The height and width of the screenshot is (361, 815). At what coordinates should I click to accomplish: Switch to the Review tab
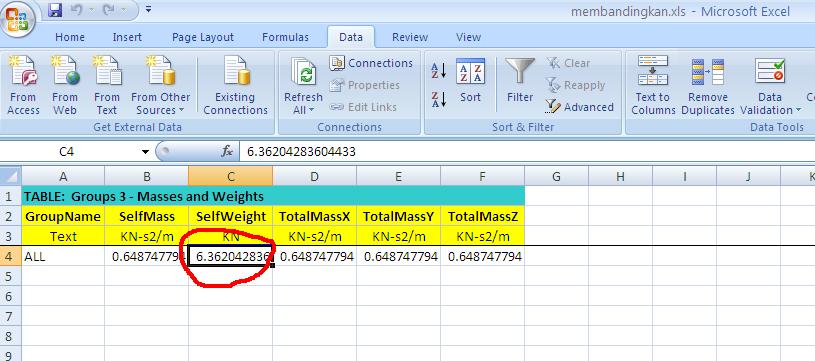[410, 37]
